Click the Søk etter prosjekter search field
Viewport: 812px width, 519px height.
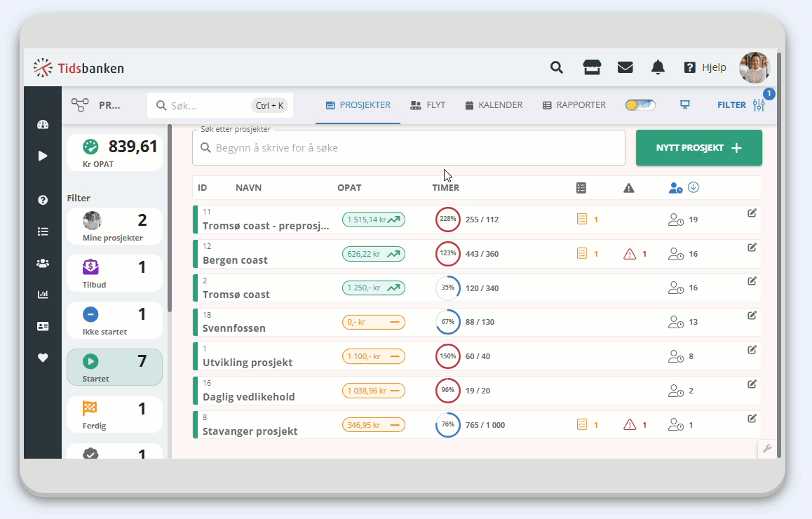pyautogui.click(x=409, y=147)
